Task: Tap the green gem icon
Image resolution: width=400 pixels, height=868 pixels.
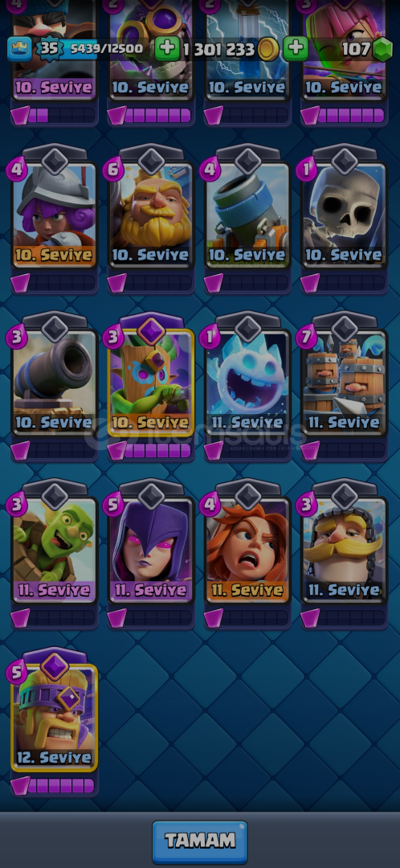Action: 382,50
